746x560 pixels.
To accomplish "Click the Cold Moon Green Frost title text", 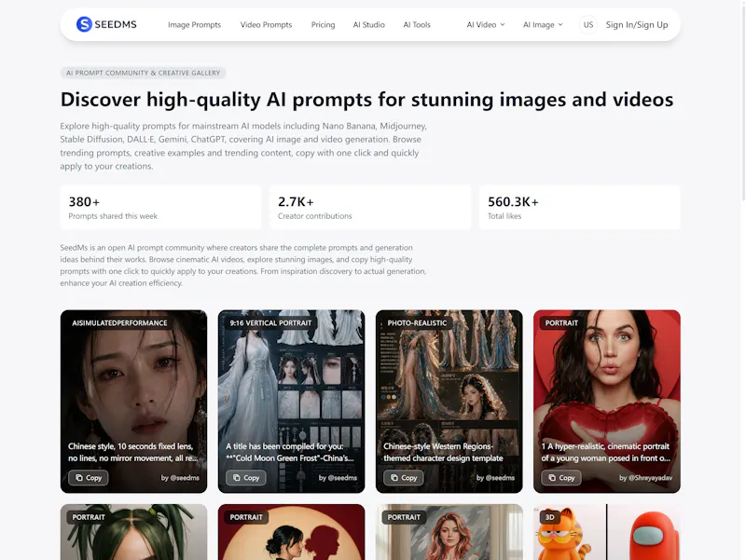I will [290, 452].
